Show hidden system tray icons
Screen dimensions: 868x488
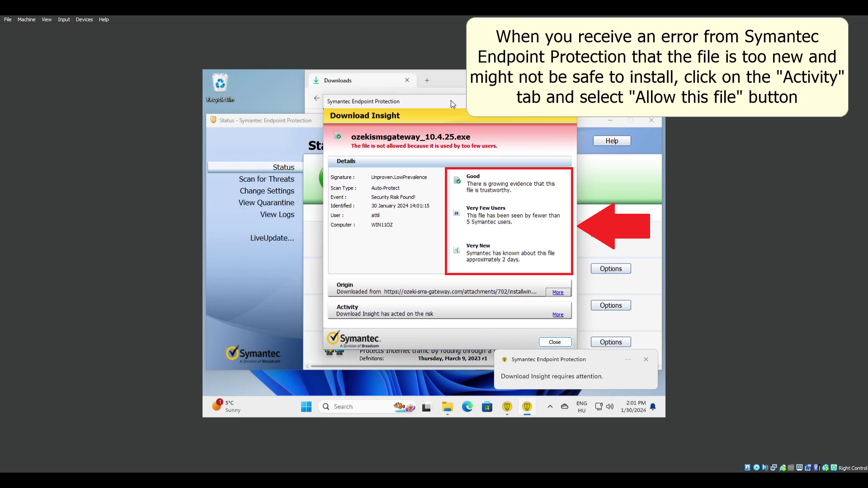click(x=550, y=407)
